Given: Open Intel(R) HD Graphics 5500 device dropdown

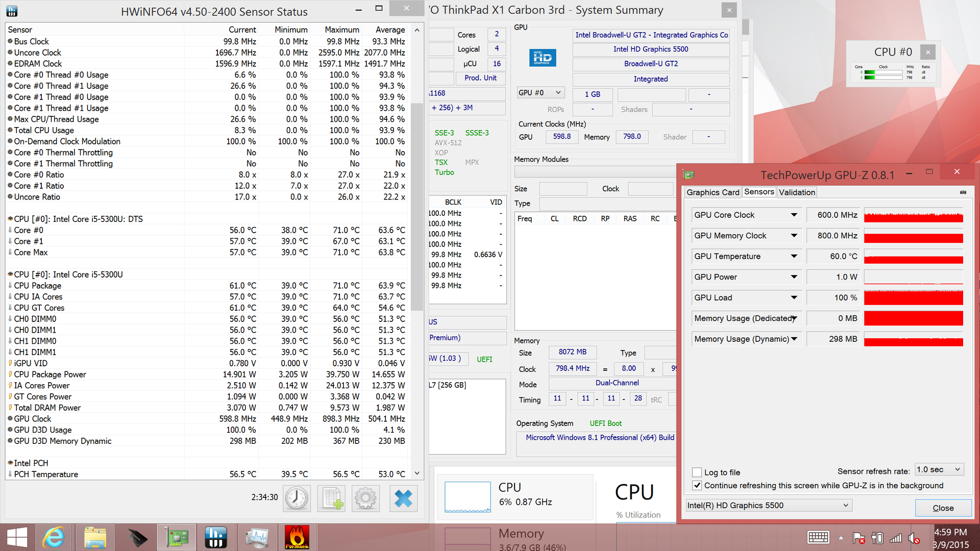Looking at the screenshot, I should 768,506.
